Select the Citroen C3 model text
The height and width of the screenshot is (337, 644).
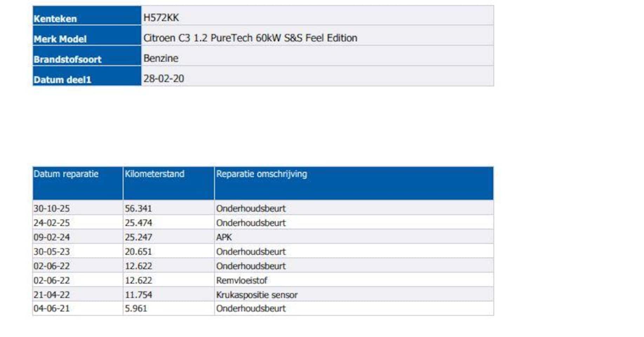point(250,38)
